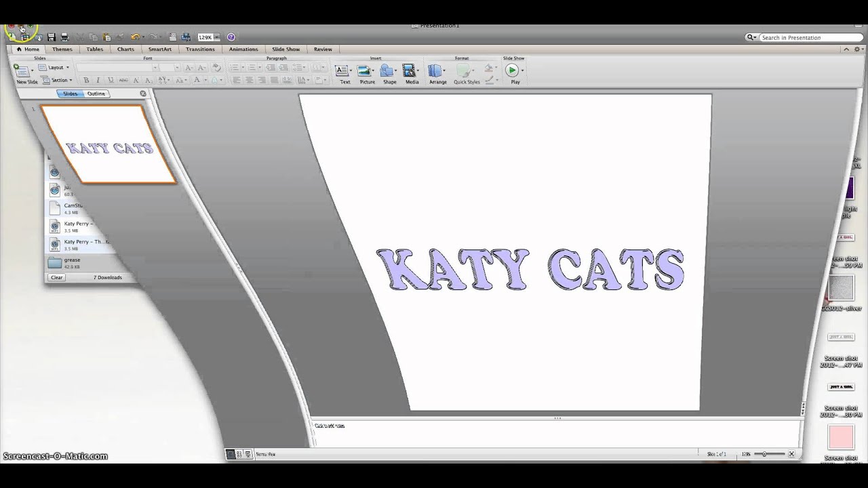Screen dimensions: 868x488
Task: Go to the Transitions tab
Action: pyautogui.click(x=200, y=49)
